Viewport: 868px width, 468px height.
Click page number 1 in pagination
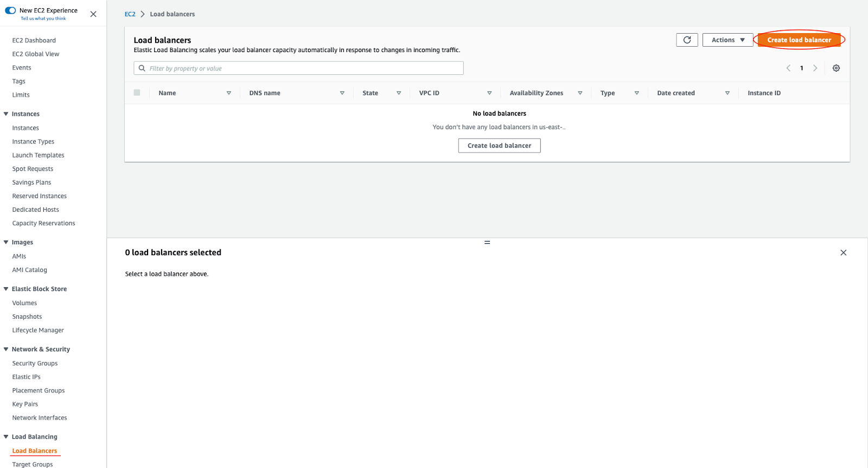point(801,68)
